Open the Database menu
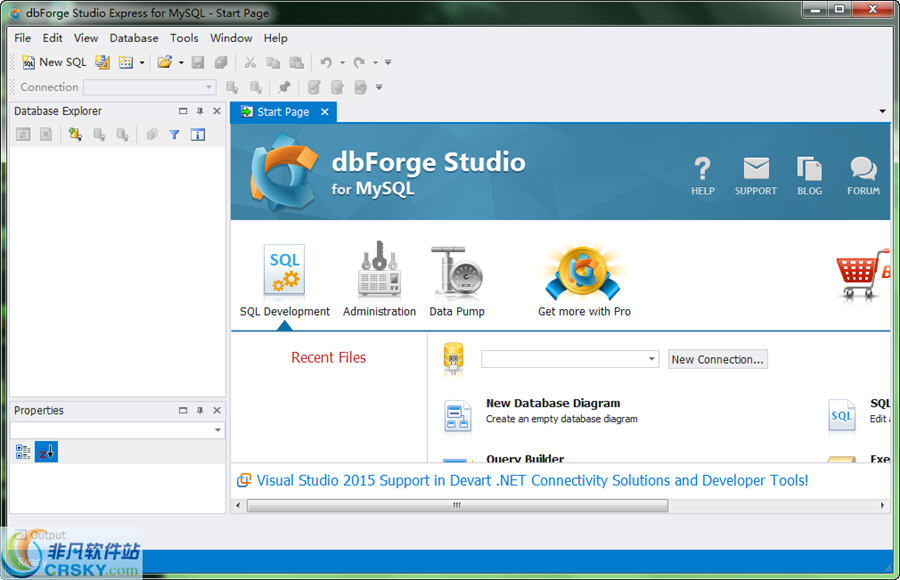The image size is (900, 580). pyautogui.click(x=134, y=38)
